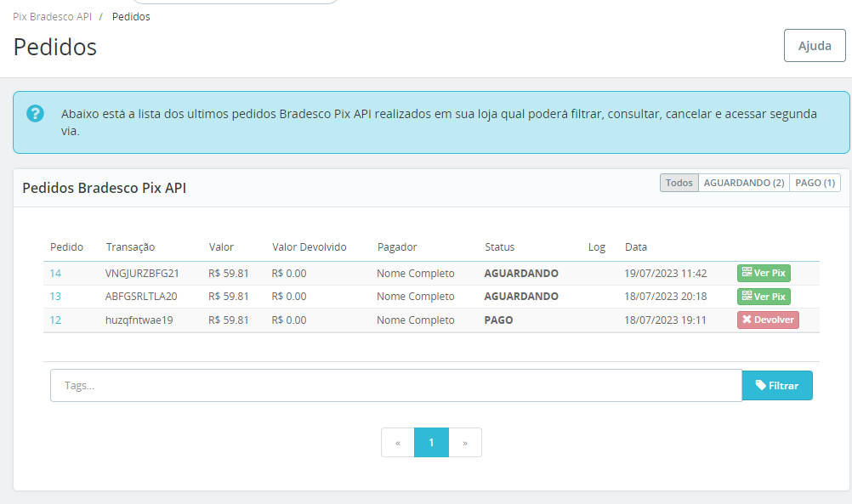Go to previous page of orders
The width and height of the screenshot is (852, 504).
tap(398, 443)
